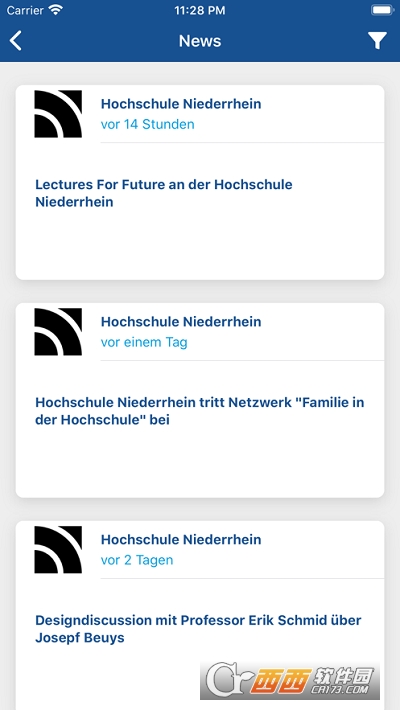Tap the 'vor 2 Tagen' timestamp

137,560
